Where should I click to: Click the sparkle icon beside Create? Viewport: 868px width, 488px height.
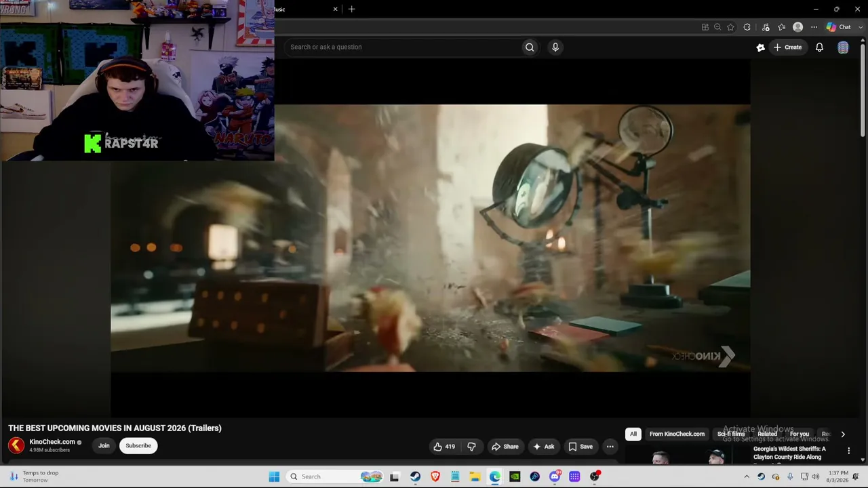click(760, 47)
